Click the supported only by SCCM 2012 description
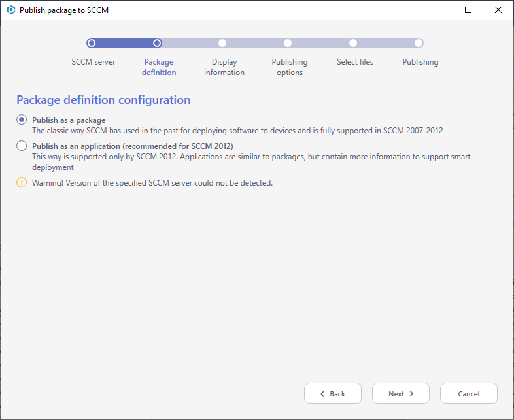Screen dimensions: 514x420 tap(251, 162)
